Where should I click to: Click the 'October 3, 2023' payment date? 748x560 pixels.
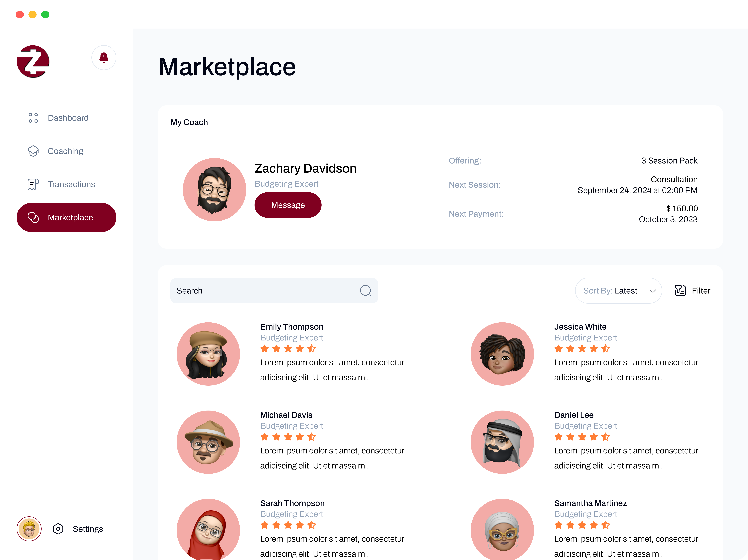(x=668, y=219)
